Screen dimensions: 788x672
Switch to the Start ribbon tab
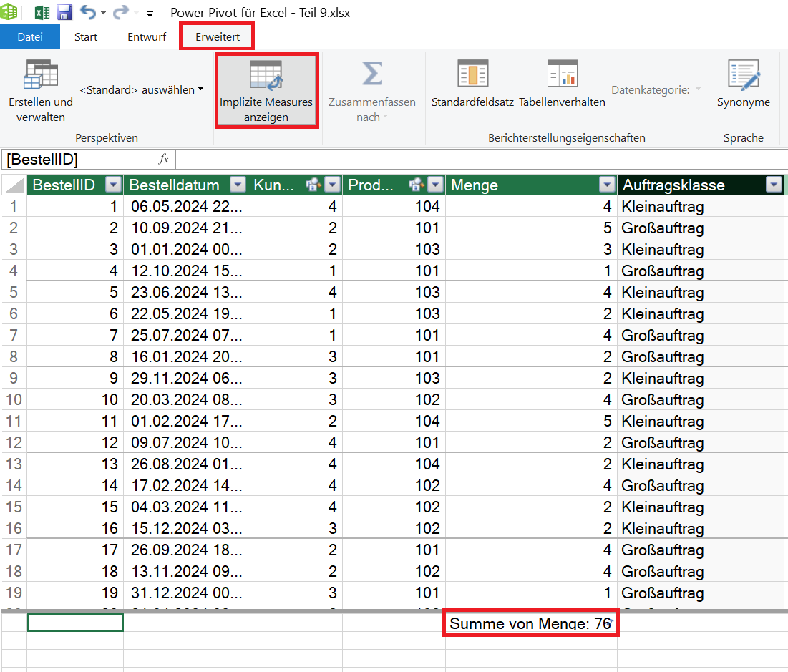coord(86,36)
